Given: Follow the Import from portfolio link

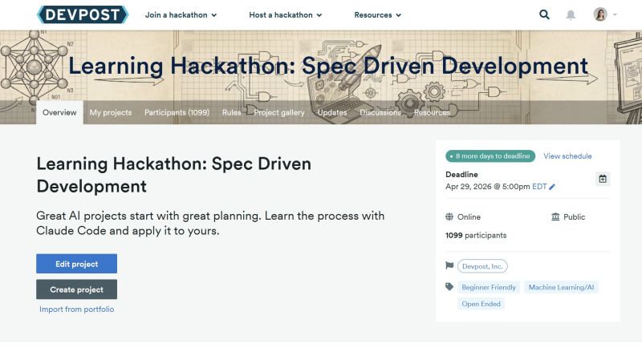Looking at the screenshot, I should point(76,309).
